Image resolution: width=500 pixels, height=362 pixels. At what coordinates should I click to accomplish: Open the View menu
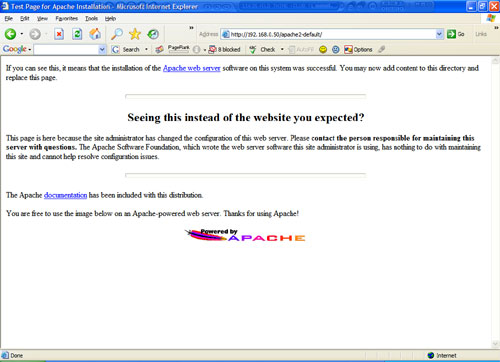(x=42, y=19)
